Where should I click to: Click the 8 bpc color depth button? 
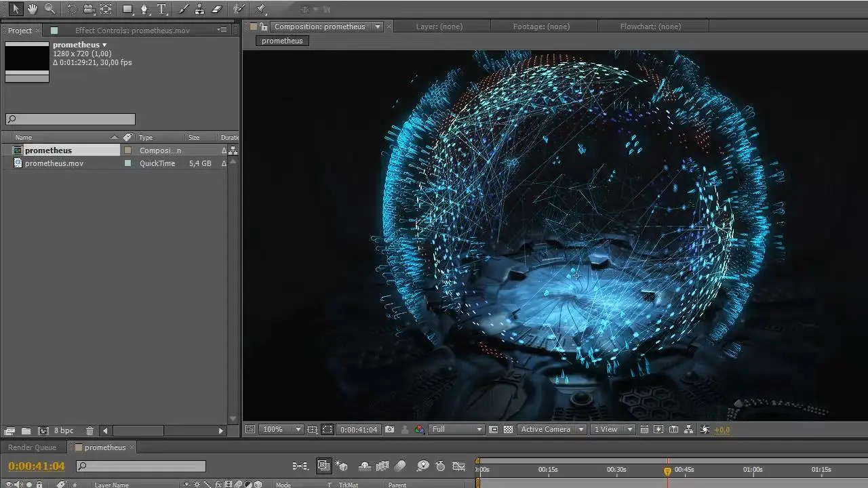click(64, 430)
